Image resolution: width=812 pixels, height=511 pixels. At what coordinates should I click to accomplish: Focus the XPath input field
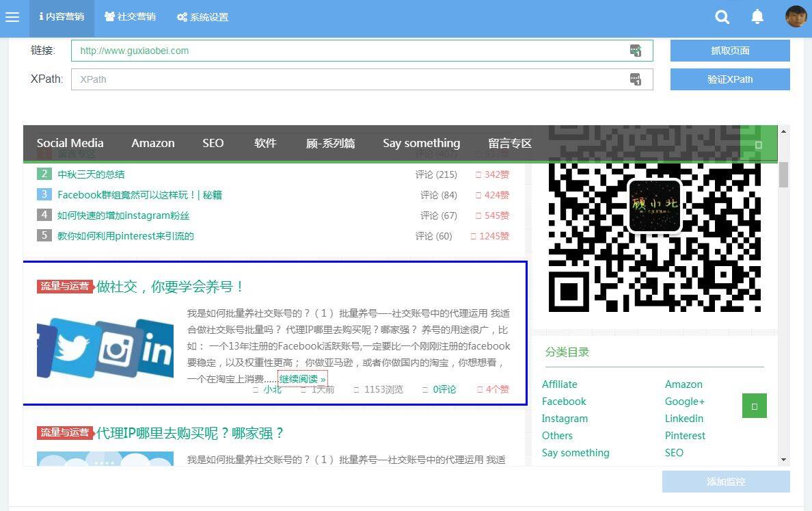(362, 79)
